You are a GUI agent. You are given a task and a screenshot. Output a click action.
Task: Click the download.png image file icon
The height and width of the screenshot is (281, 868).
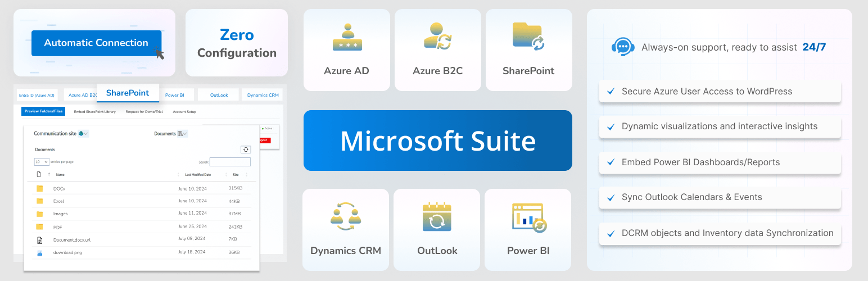pyautogui.click(x=39, y=253)
